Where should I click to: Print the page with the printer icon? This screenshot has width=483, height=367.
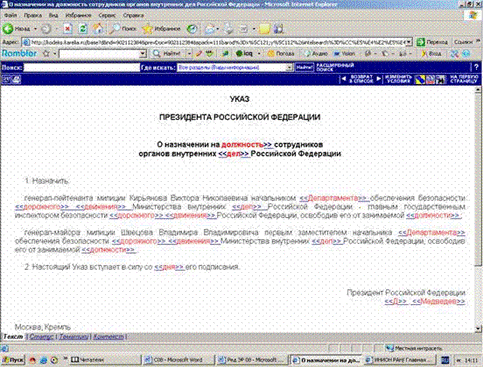click(229, 29)
